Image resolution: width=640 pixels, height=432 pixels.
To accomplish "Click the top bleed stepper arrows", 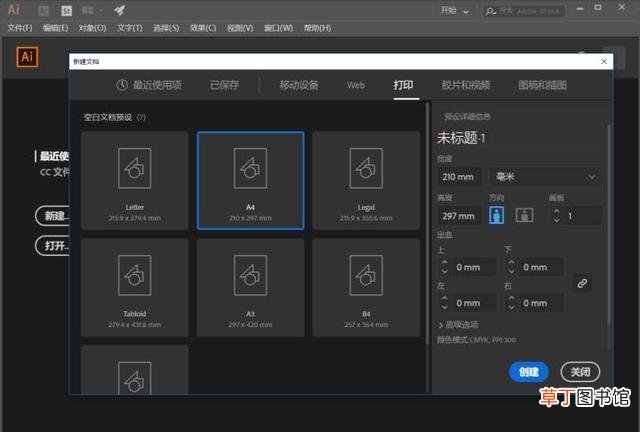I will tap(445, 267).
